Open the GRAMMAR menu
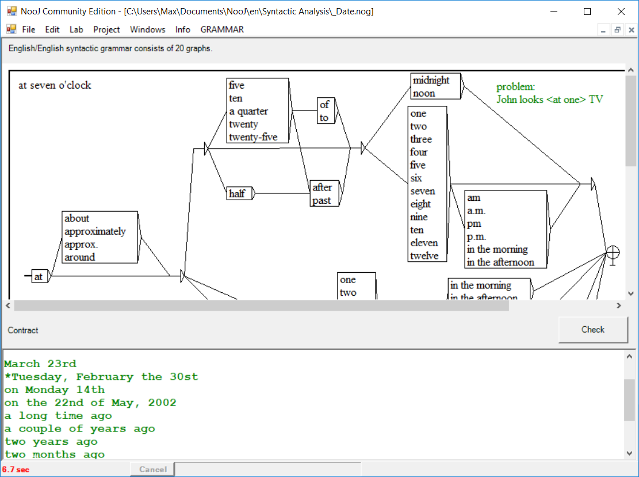Screen dimensions: 639x477 [x=223, y=30]
